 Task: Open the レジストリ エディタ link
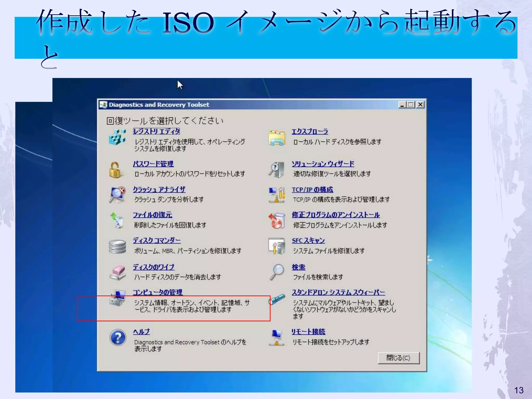(x=156, y=131)
